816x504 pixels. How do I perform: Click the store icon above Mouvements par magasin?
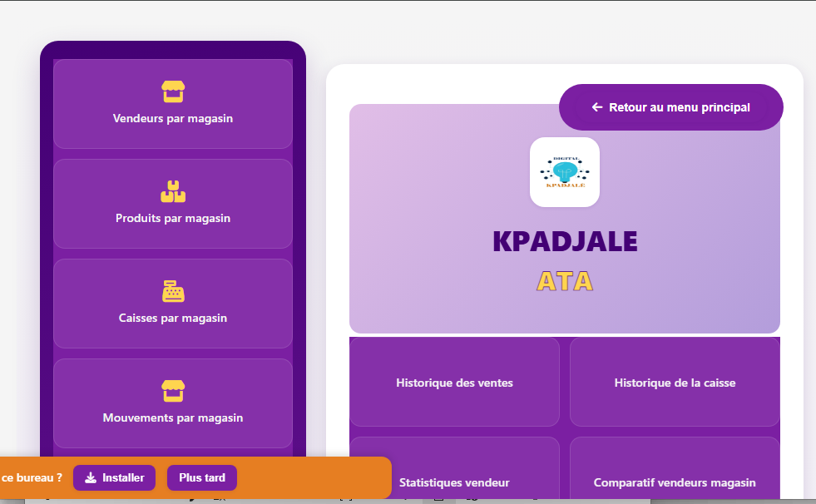[173, 391]
